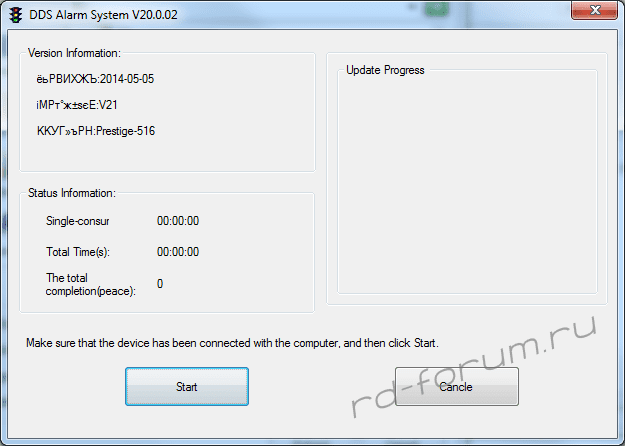Click the traffic light app icon
The height and width of the screenshot is (446, 625).
[x=16, y=15]
